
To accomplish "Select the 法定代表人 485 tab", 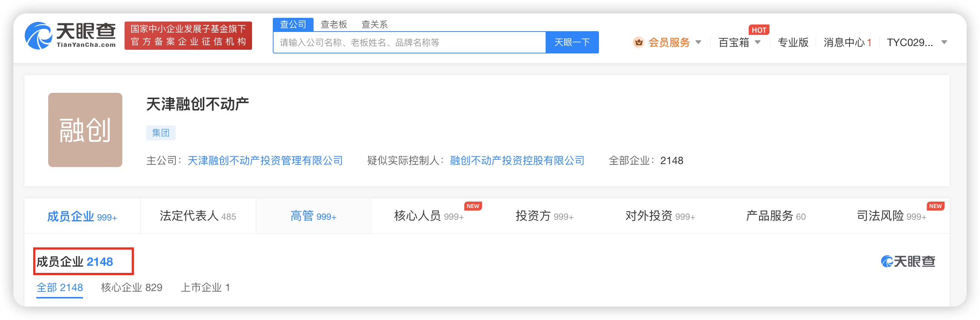I will [198, 216].
